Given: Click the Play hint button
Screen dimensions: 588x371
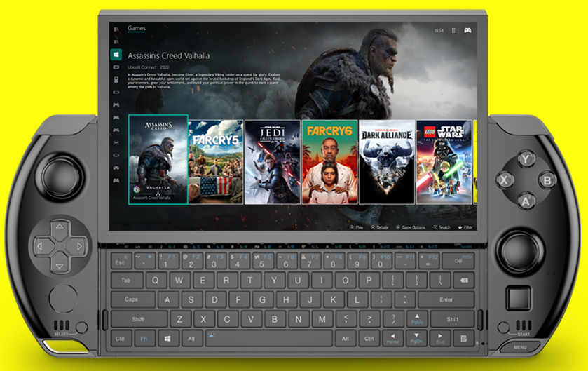Looking at the screenshot, I should (356, 227).
